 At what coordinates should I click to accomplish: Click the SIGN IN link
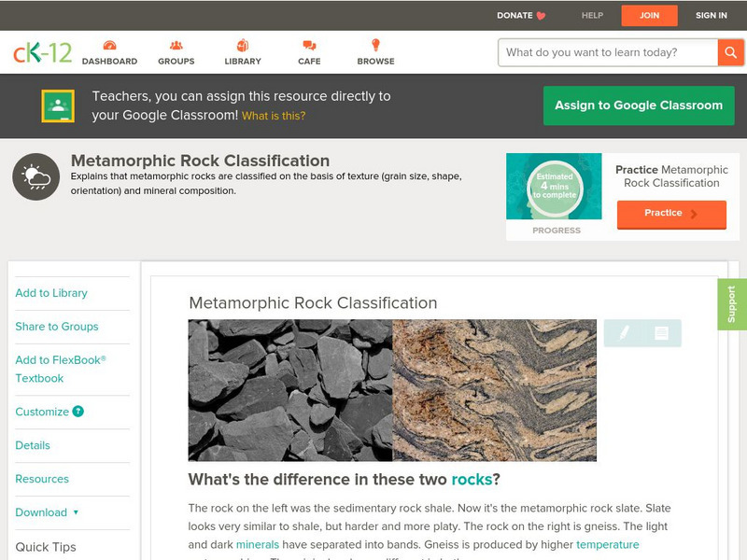coord(712,15)
